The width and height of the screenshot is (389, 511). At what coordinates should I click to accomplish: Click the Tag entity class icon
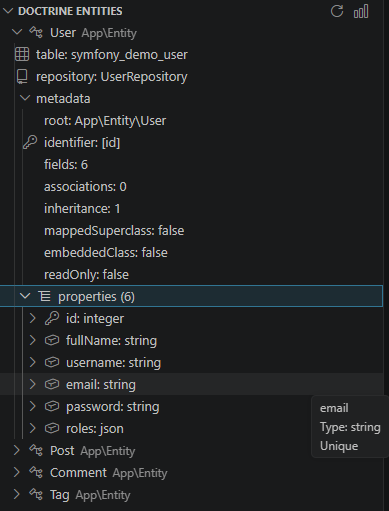click(x=36, y=494)
